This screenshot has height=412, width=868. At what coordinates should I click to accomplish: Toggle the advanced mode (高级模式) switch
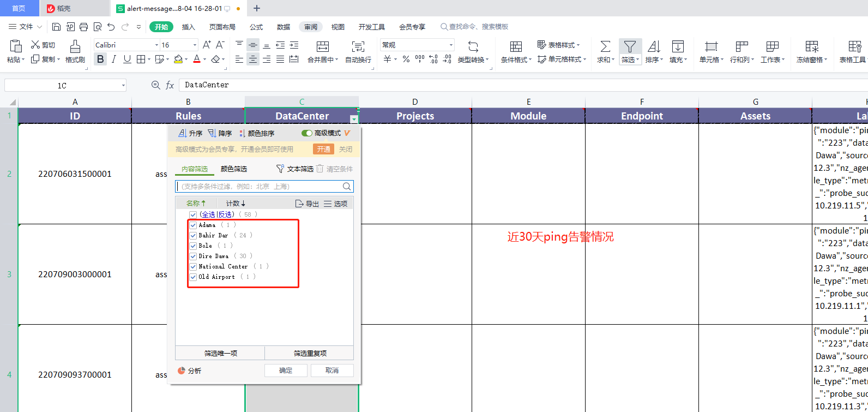click(307, 133)
